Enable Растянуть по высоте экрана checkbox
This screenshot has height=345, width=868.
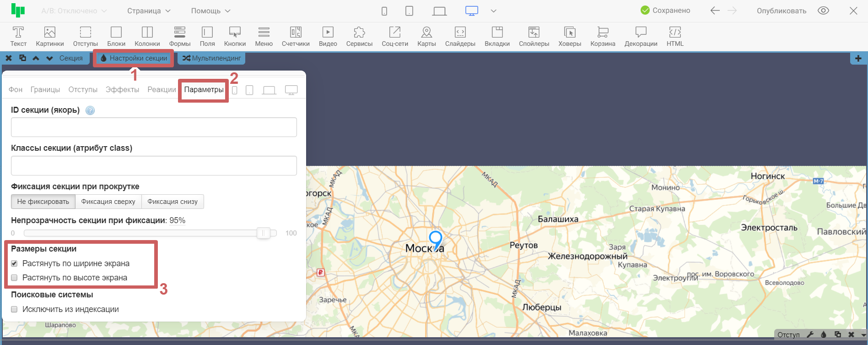(x=14, y=278)
